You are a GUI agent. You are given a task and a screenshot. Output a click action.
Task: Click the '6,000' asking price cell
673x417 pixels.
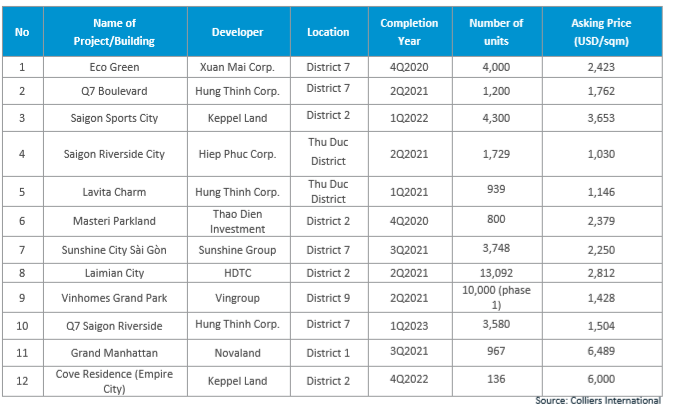click(602, 381)
